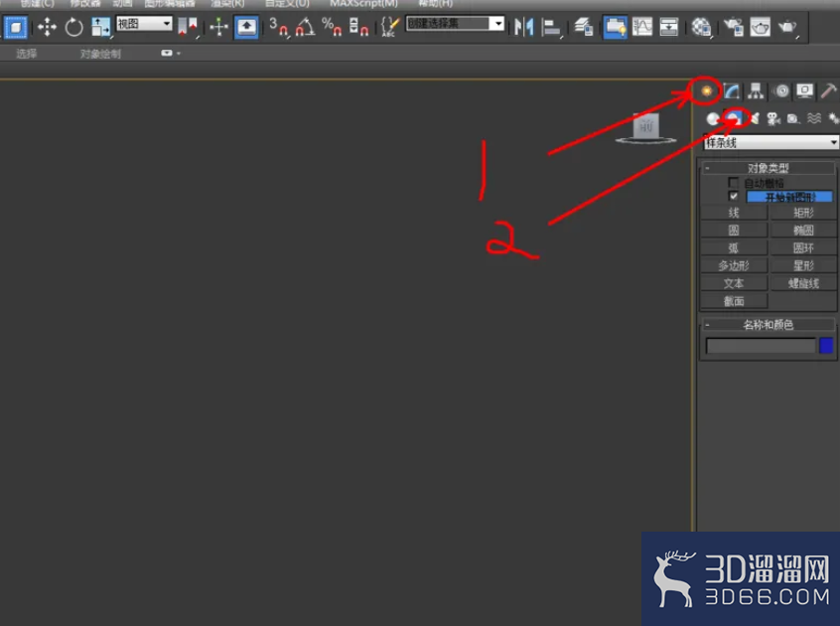Viewport: 840px width, 626px height.
Task: Toggle the Graphite ribbon display button
Action: pyautogui.click(x=615, y=27)
